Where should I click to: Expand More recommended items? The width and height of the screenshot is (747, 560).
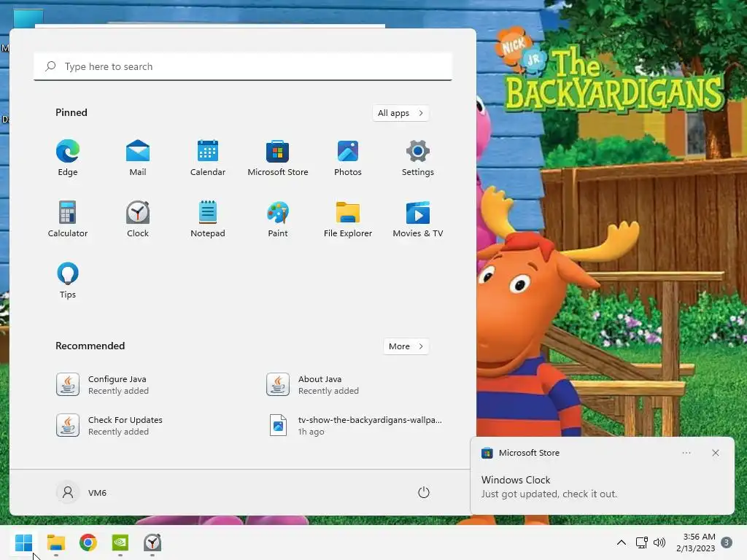point(406,346)
